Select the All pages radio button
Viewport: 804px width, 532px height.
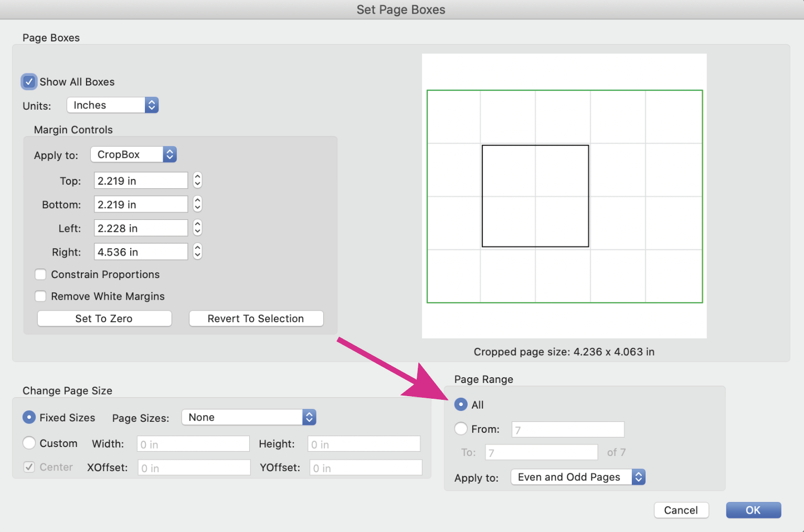point(461,405)
